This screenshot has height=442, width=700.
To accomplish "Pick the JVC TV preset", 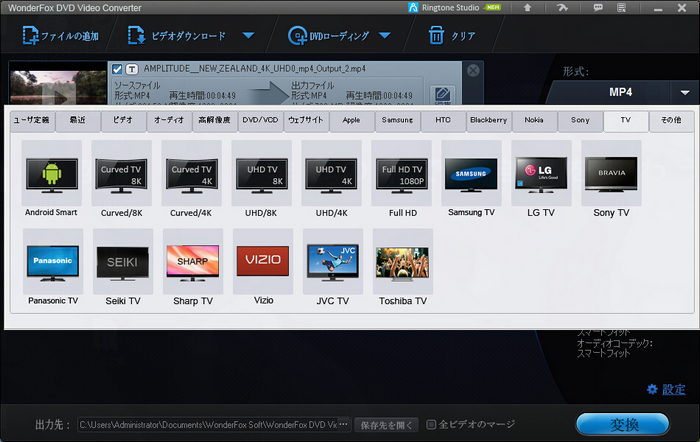I will coord(333,267).
